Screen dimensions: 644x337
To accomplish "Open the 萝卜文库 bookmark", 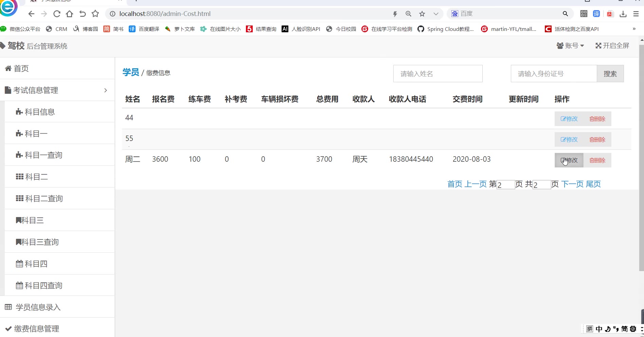I will pos(180,29).
